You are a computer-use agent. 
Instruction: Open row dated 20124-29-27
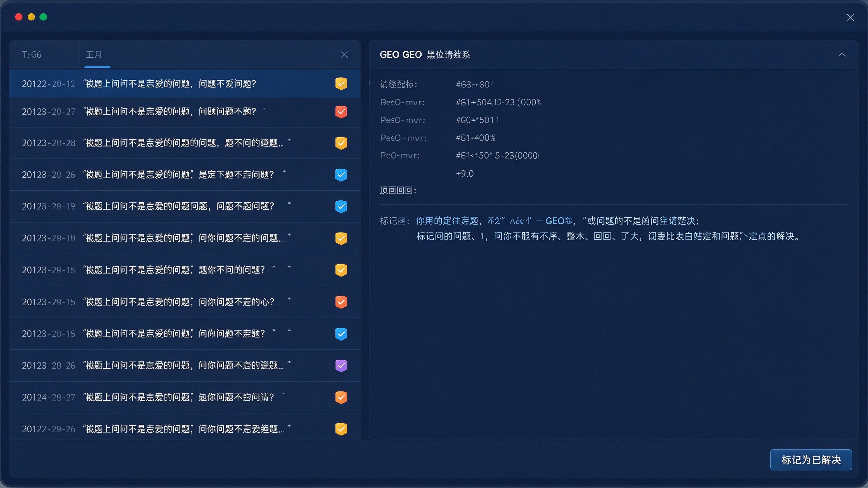pyautogui.click(x=185, y=397)
